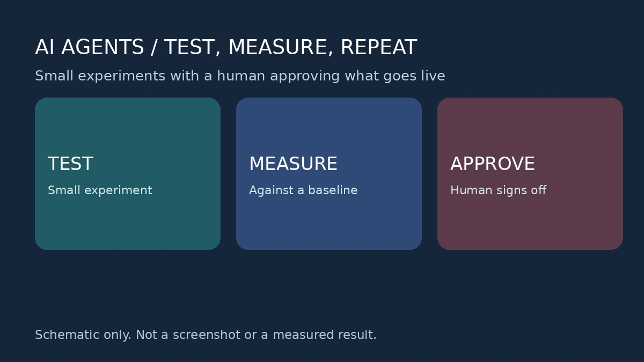Click the 'Against a baseline' caption

pyautogui.click(x=303, y=190)
